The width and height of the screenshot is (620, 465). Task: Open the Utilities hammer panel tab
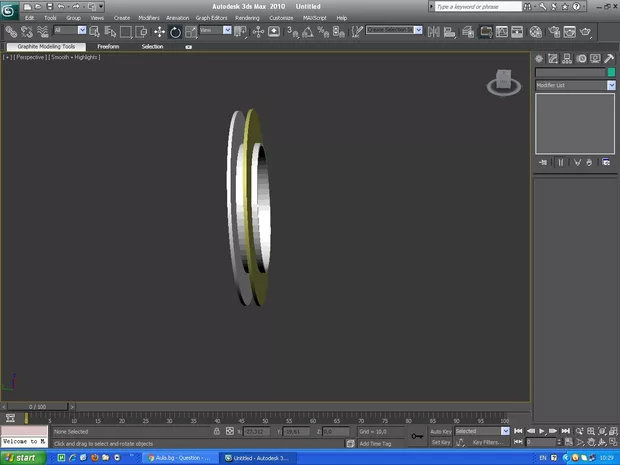[609, 59]
